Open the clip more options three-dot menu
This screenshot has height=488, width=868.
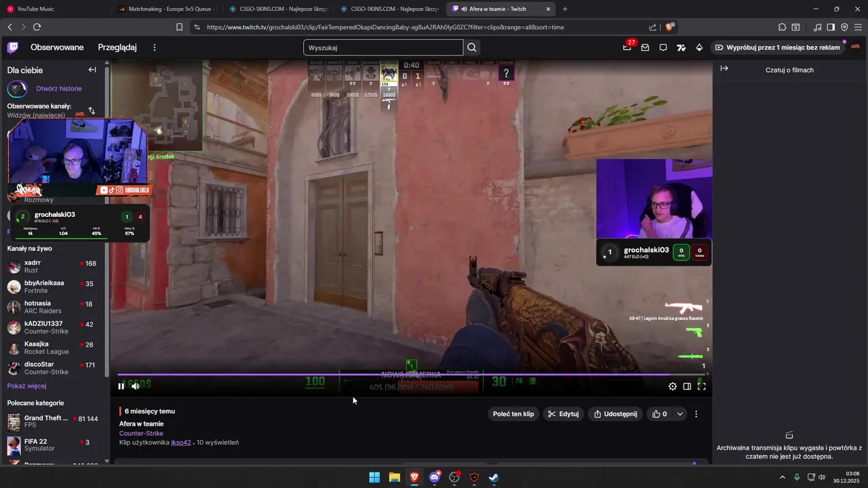coord(696,414)
